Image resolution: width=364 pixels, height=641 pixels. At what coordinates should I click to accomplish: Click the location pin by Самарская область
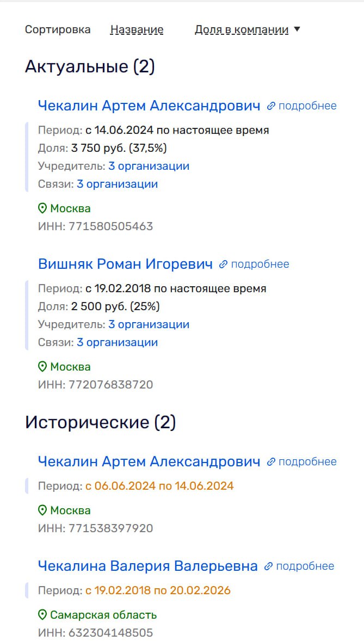coord(42,615)
